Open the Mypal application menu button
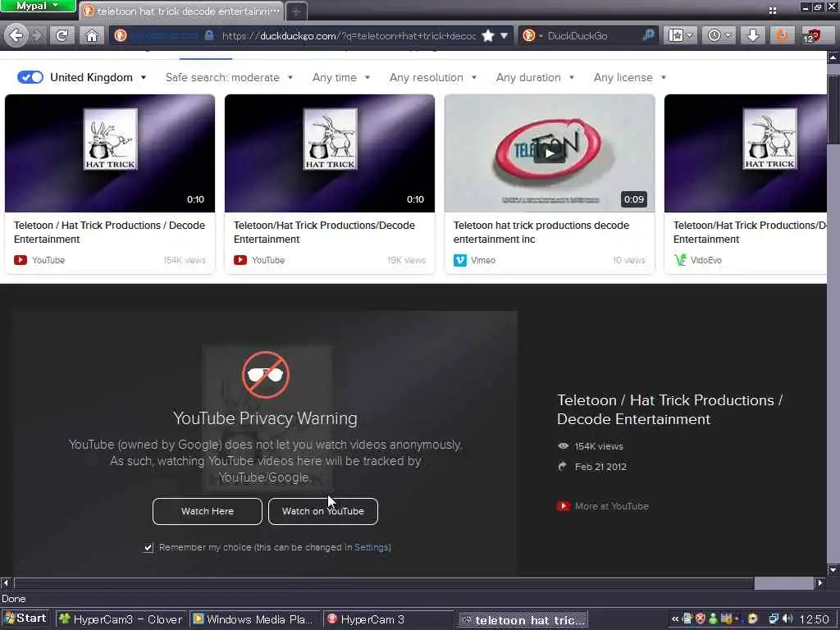The height and width of the screenshot is (630, 840). pyautogui.click(x=38, y=6)
